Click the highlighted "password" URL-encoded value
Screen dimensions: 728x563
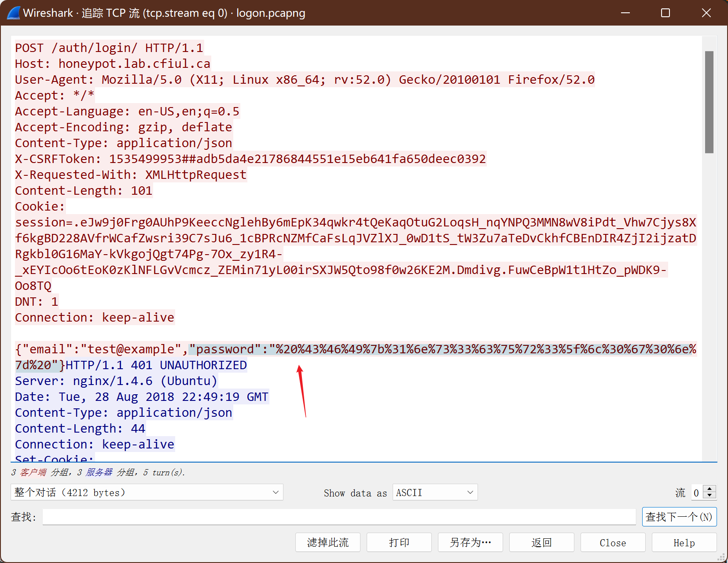click(442, 349)
